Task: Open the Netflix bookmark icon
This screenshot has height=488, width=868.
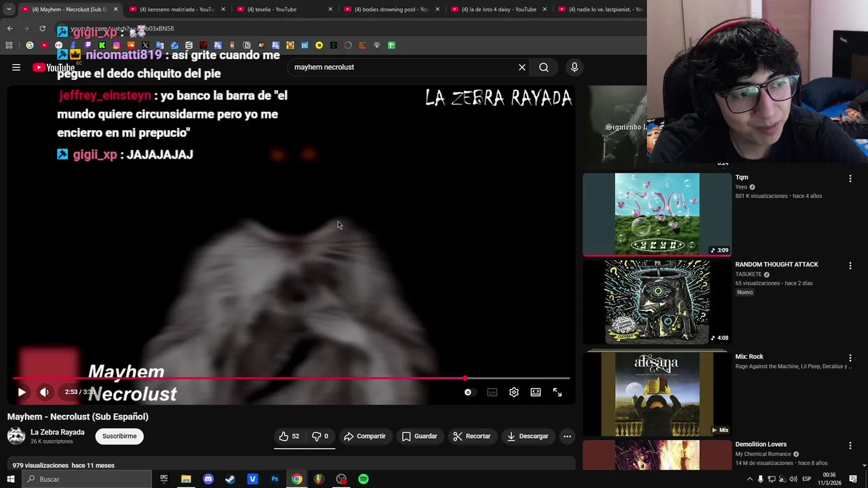Action: (203, 45)
